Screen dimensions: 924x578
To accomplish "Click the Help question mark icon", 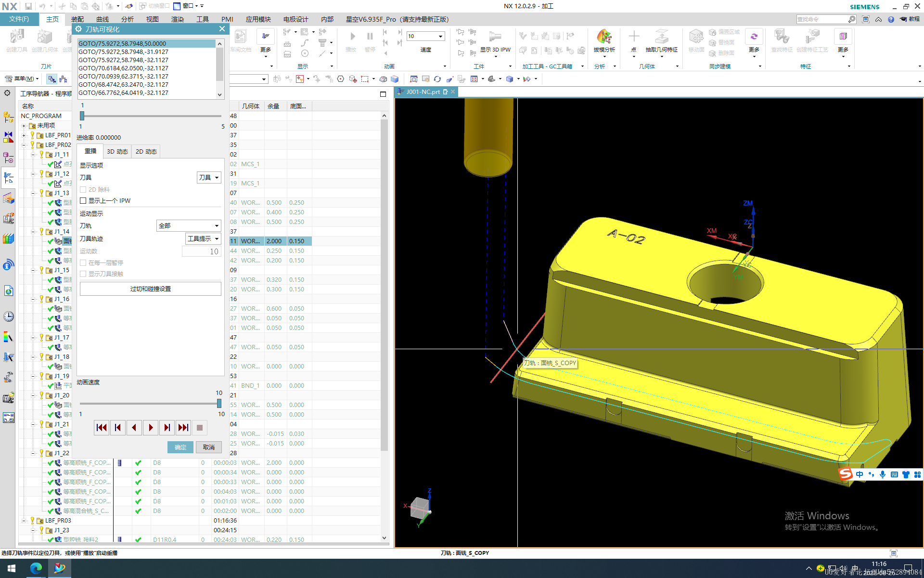I will [891, 19].
